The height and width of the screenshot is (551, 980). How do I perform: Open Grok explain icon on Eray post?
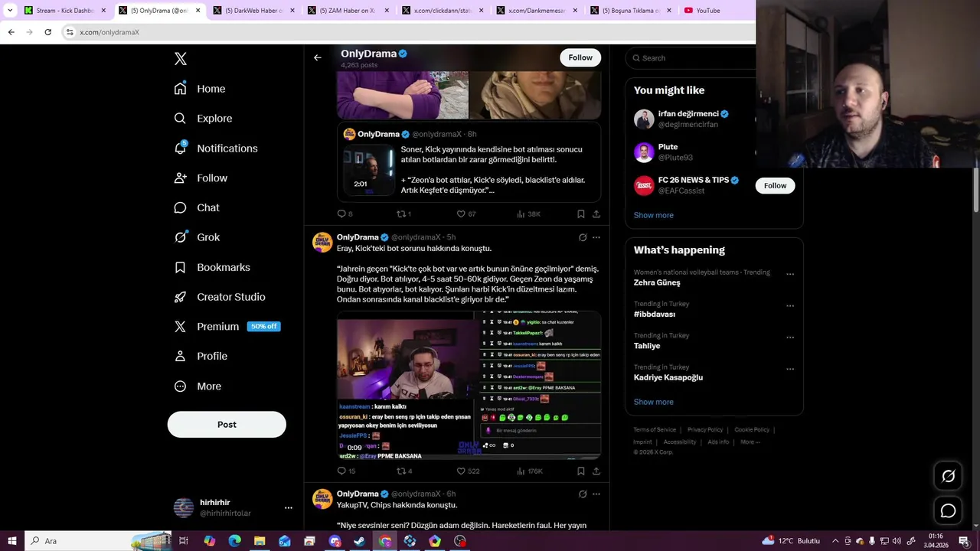click(583, 237)
